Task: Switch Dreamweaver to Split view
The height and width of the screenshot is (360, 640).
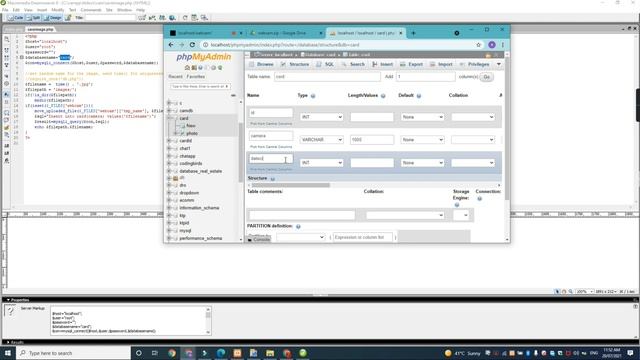Action: [33, 18]
